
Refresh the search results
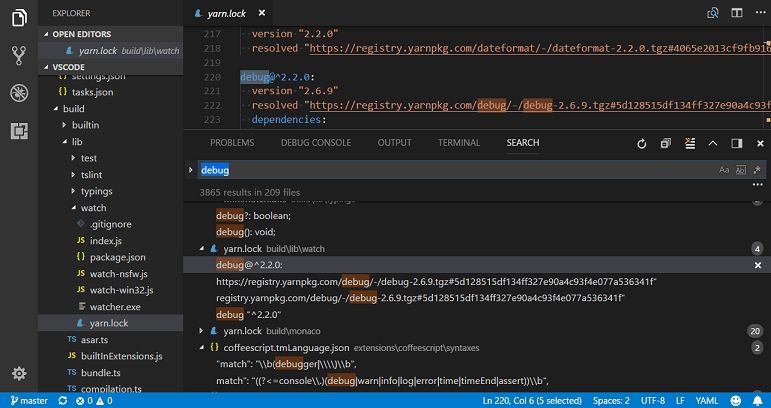tap(641, 144)
